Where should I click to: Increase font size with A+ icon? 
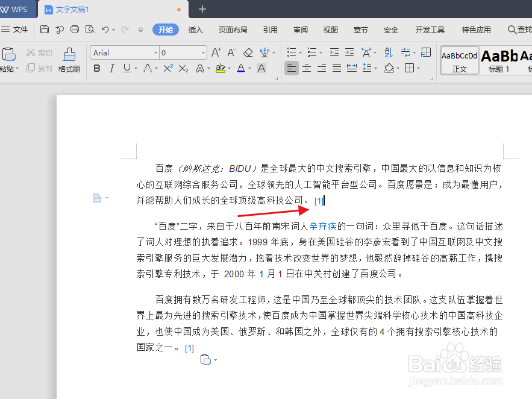(x=216, y=52)
